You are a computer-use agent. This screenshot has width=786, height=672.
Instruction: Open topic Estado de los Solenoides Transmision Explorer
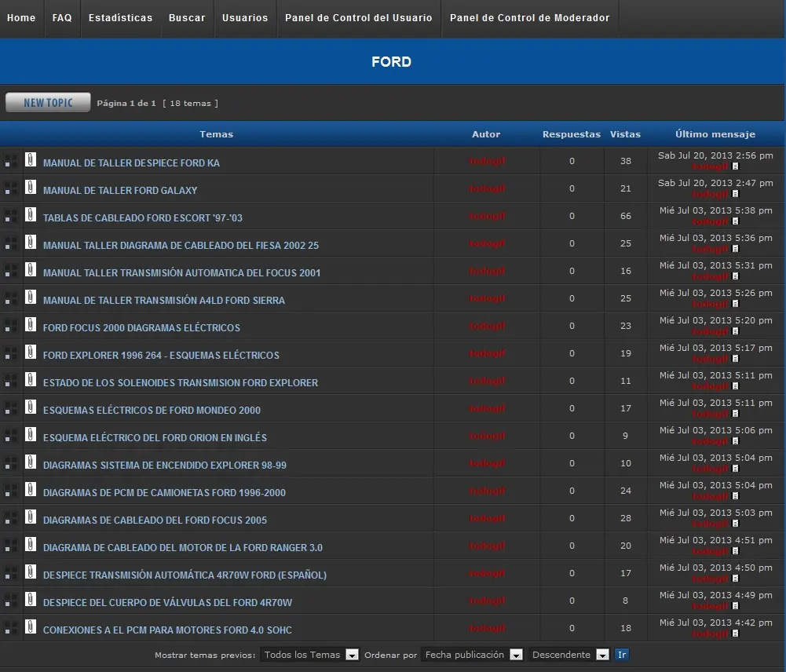tap(181, 383)
